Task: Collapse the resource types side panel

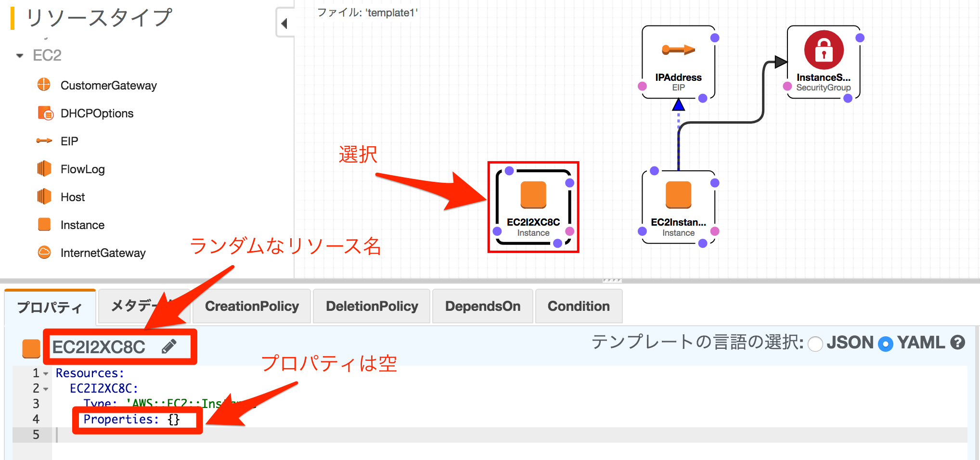Action: point(284,23)
